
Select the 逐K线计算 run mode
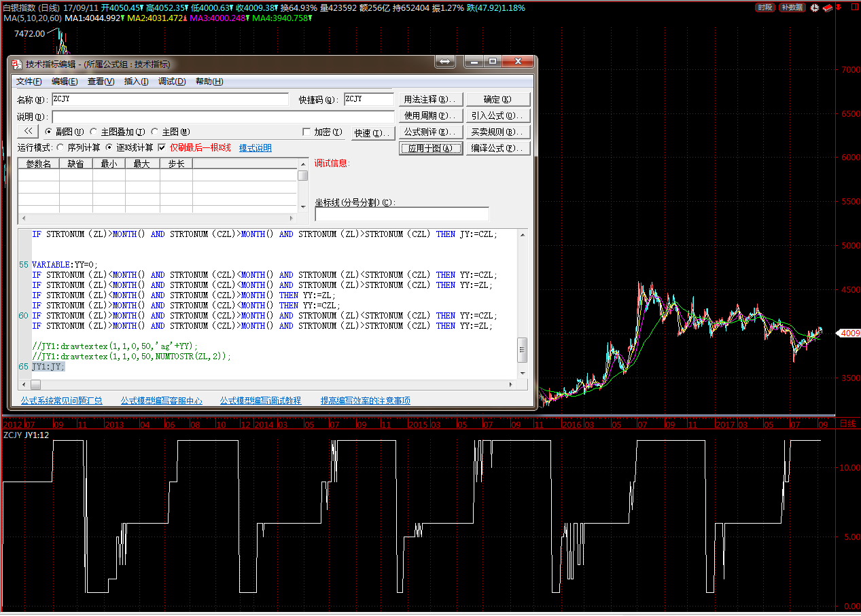point(110,147)
